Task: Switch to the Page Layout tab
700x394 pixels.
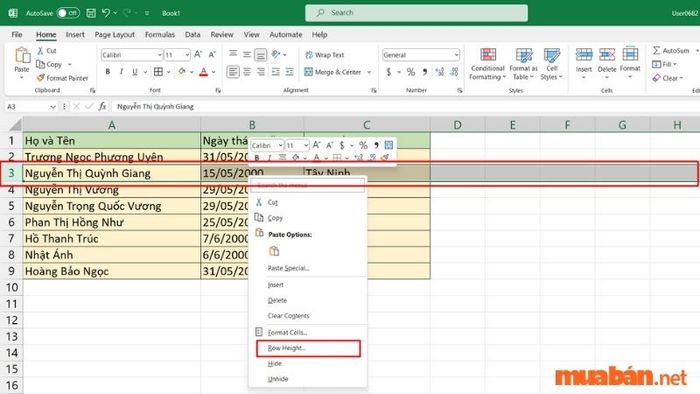Action: pyautogui.click(x=115, y=34)
